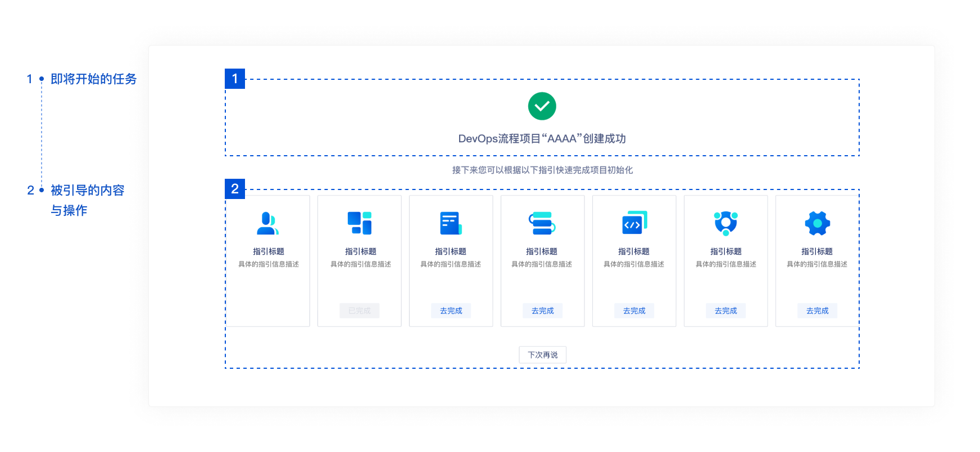
Task: Click 指引标题 under the user avatar icon
Action: click(269, 251)
